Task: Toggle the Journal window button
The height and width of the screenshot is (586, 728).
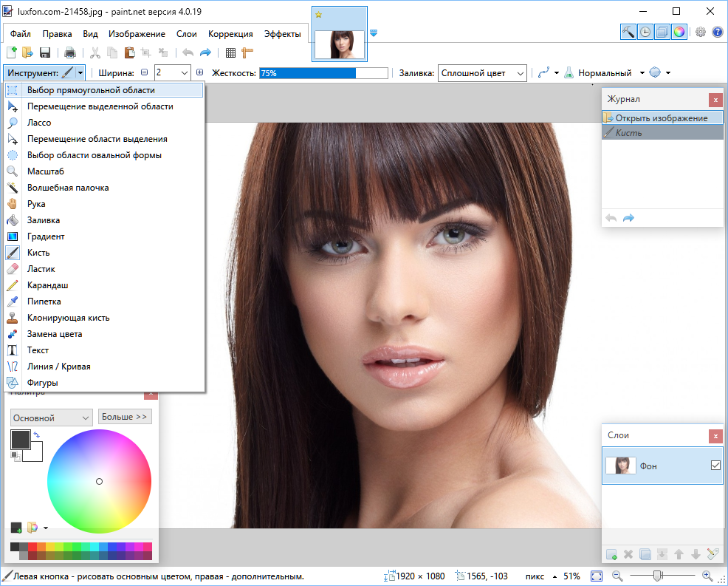Action: [x=645, y=32]
